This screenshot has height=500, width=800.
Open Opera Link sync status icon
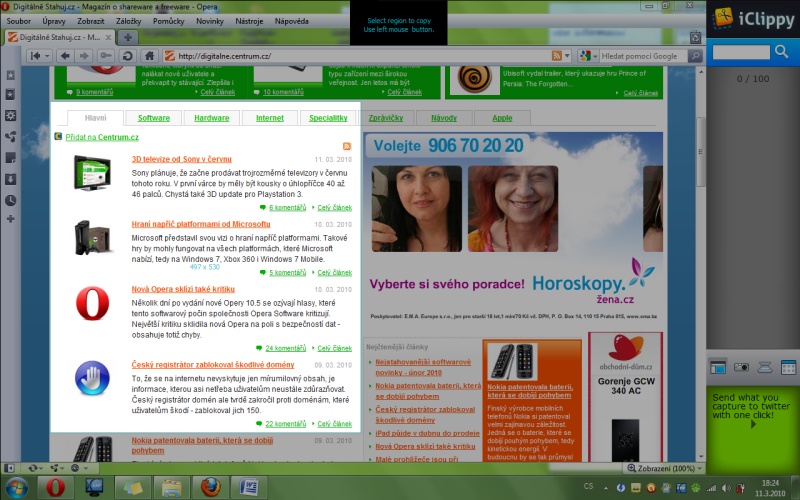coord(33,468)
